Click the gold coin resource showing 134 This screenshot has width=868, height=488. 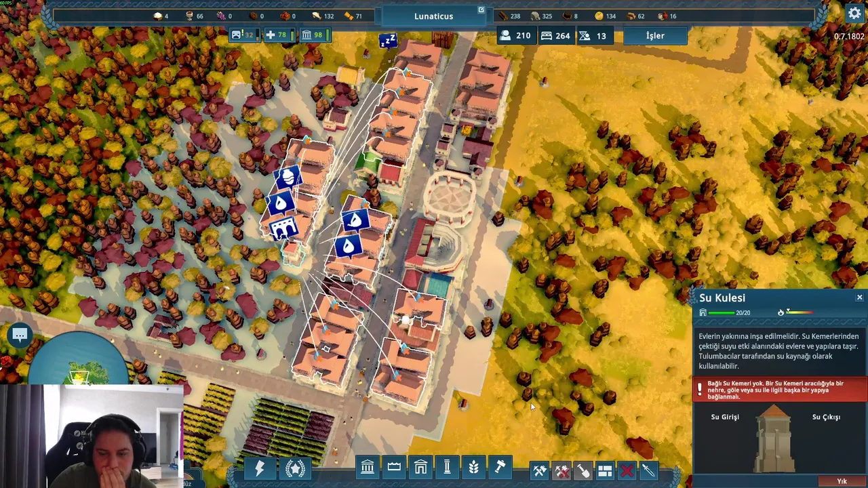606,16
